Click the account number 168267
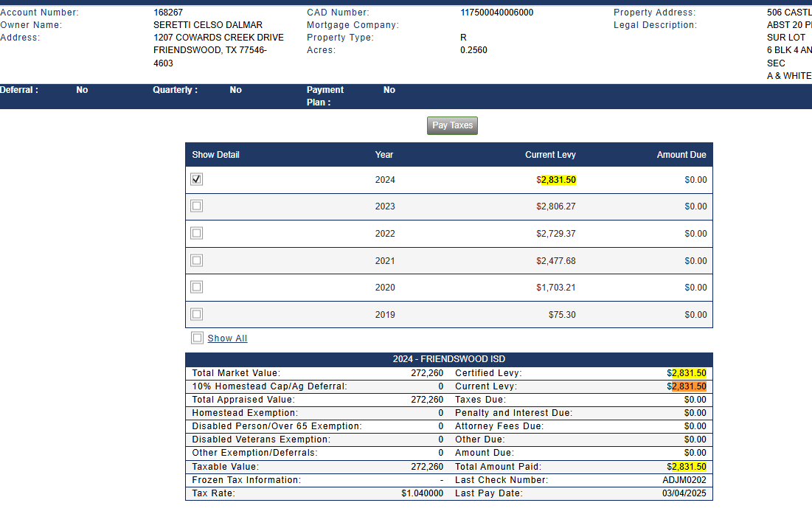 pyautogui.click(x=168, y=13)
